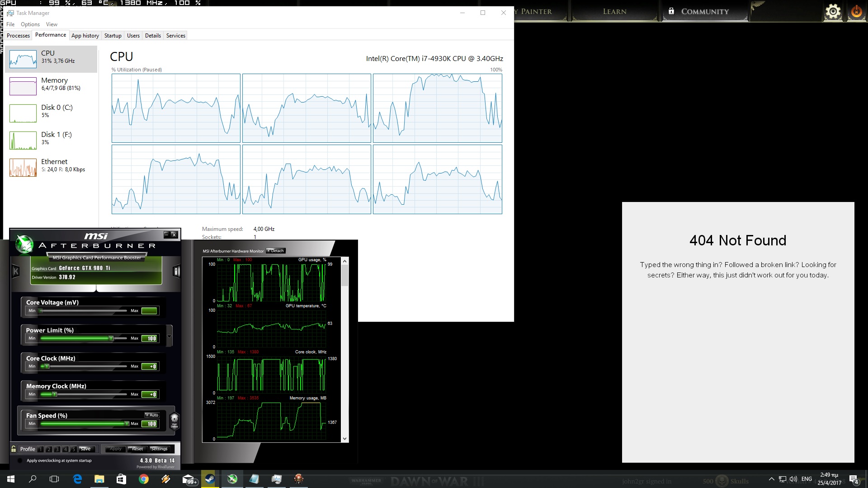Open the game settings gear icon
The width and height of the screenshot is (868, 488).
point(833,11)
